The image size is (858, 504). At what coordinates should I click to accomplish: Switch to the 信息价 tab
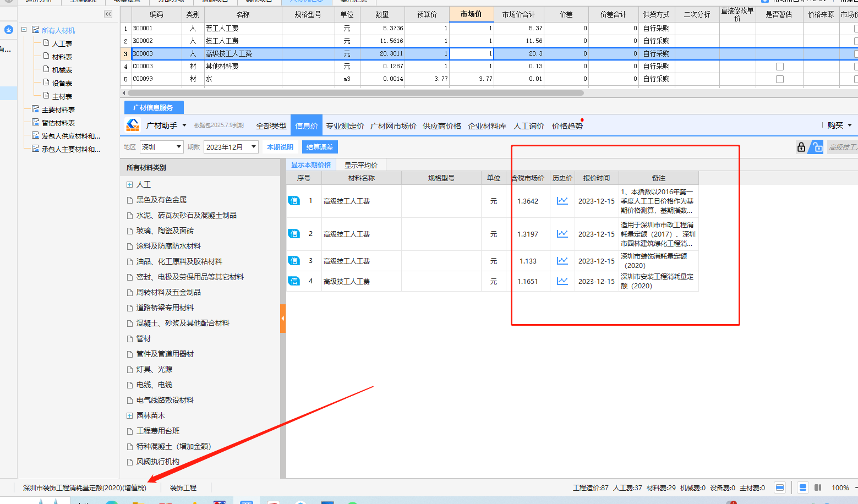pos(307,126)
